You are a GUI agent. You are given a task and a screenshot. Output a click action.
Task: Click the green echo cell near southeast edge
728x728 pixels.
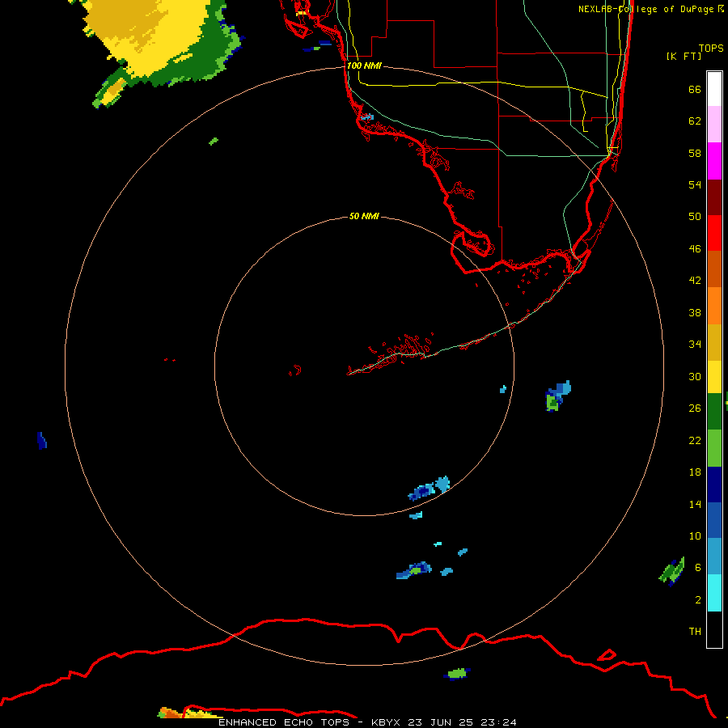pos(672,572)
